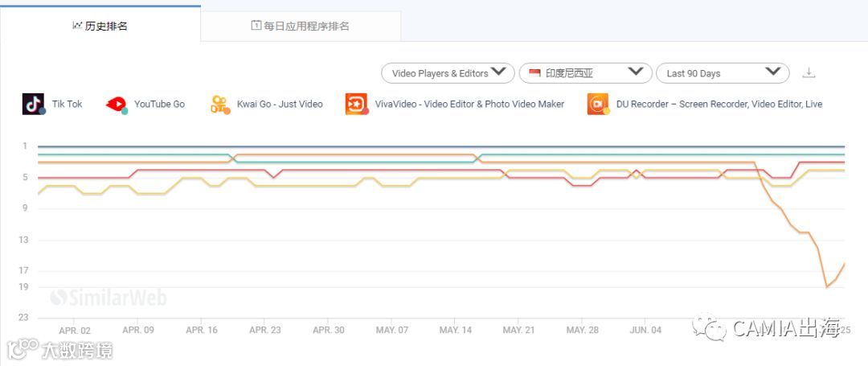The width and height of the screenshot is (868, 366).
Task: Click the MAY. 21 date axis label
Action: [518, 330]
